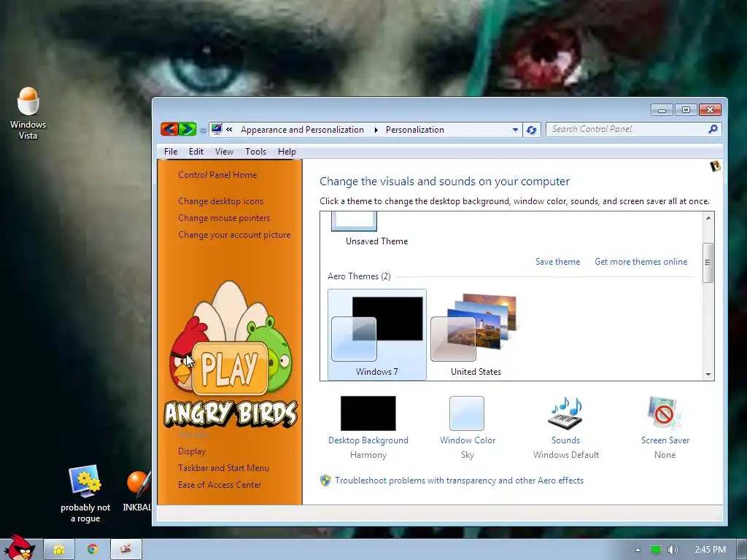Open the Edit menu
The width and height of the screenshot is (747, 560).
coord(196,152)
